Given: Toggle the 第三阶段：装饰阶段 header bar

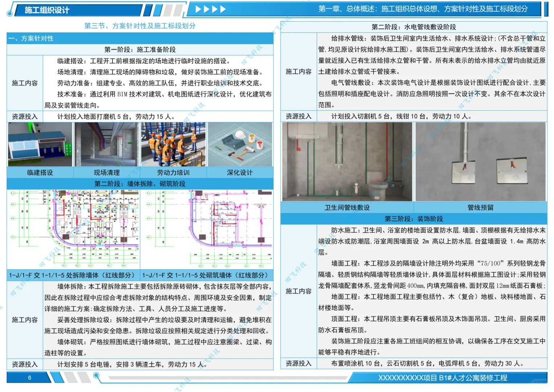Looking at the screenshot, I should coord(415,219).
